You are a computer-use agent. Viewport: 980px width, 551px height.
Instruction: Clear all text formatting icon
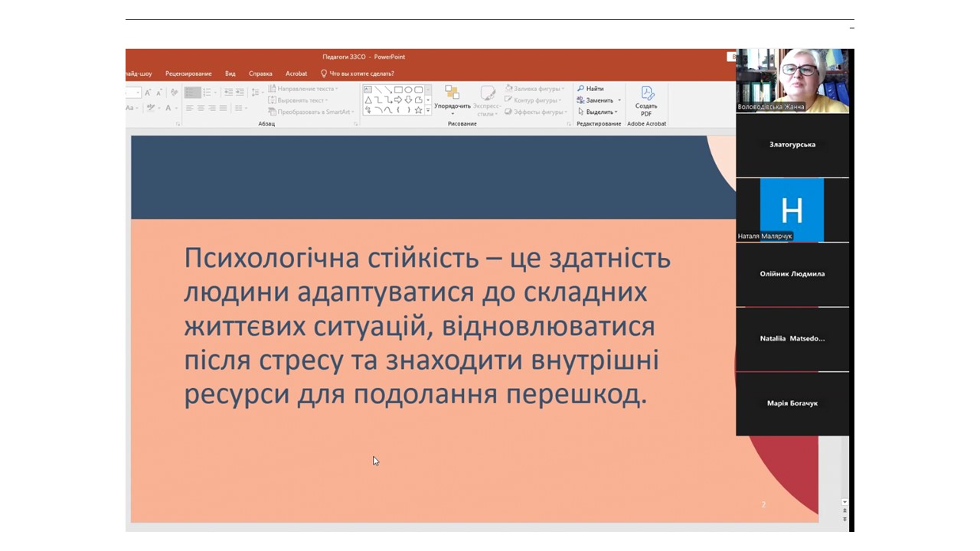click(x=174, y=92)
